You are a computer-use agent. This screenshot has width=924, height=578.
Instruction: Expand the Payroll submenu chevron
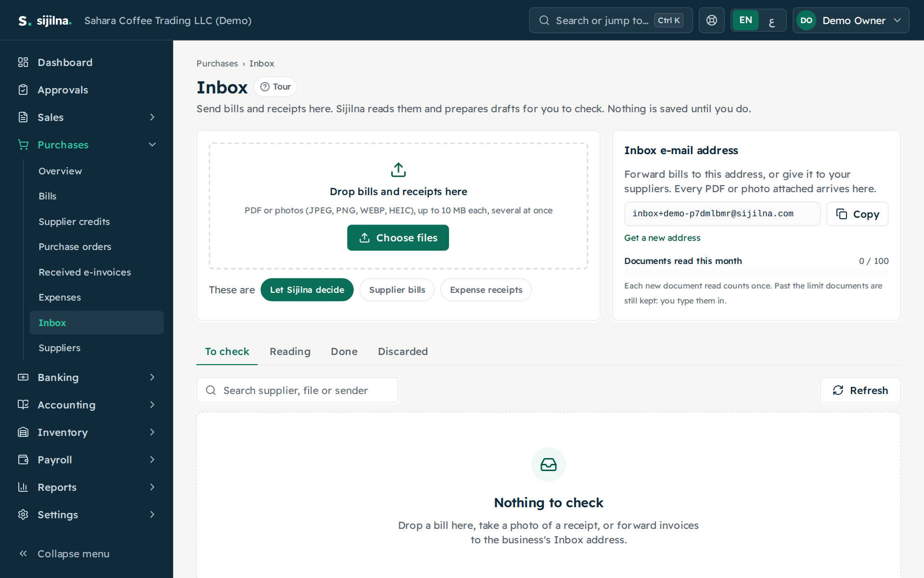point(152,460)
